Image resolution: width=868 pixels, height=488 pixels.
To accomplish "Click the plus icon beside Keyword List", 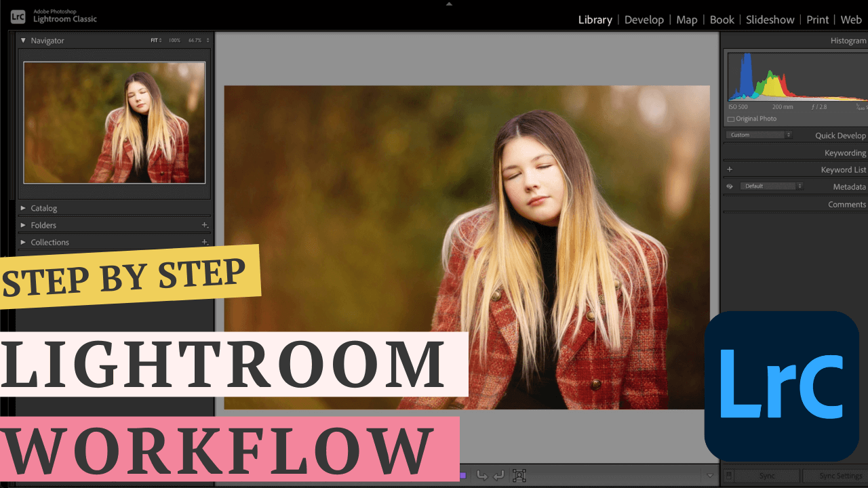I will pos(730,169).
